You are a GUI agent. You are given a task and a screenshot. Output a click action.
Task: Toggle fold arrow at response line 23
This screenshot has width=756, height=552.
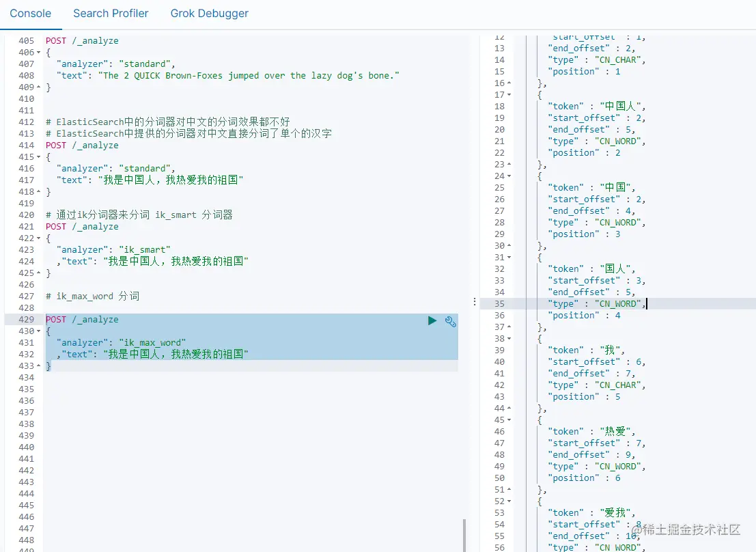click(x=509, y=164)
